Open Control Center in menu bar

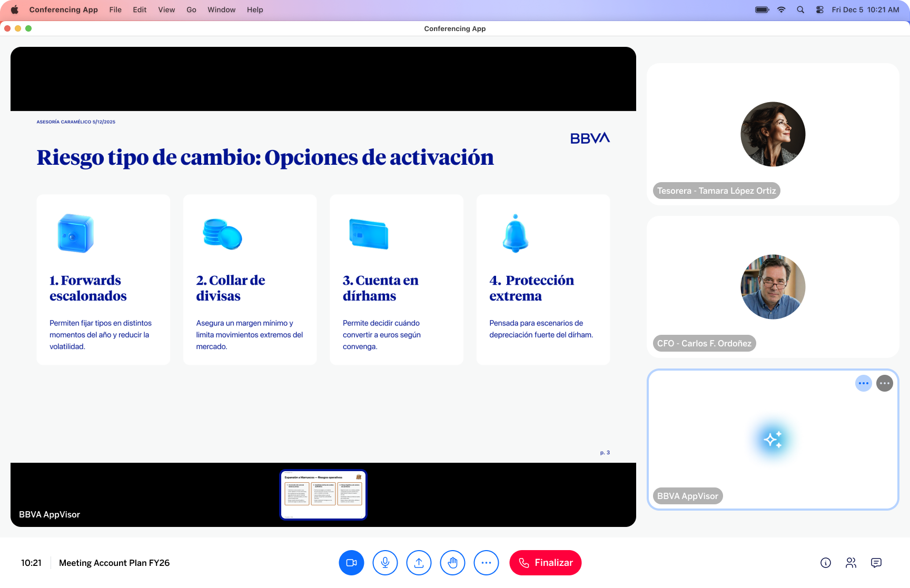tap(820, 9)
